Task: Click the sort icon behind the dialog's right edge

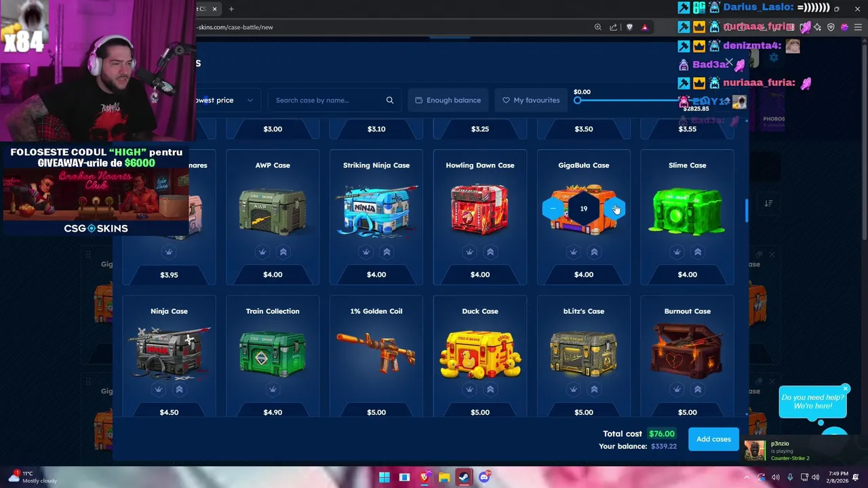Action: tap(768, 203)
